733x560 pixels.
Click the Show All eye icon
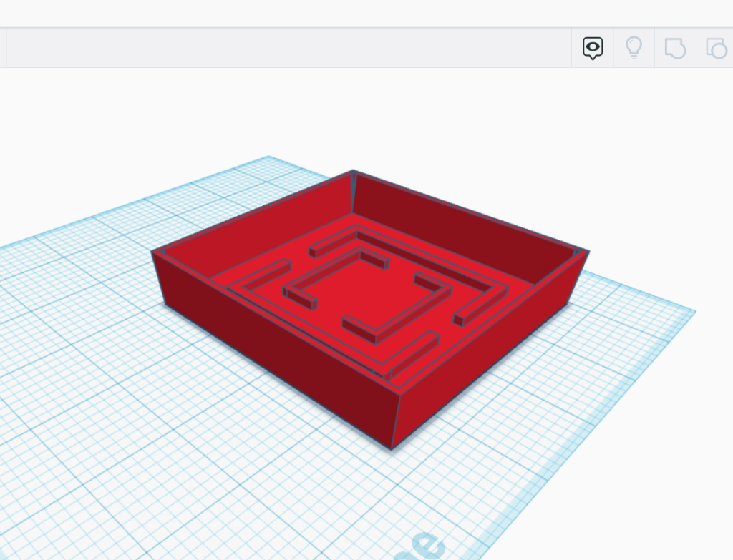(x=592, y=48)
